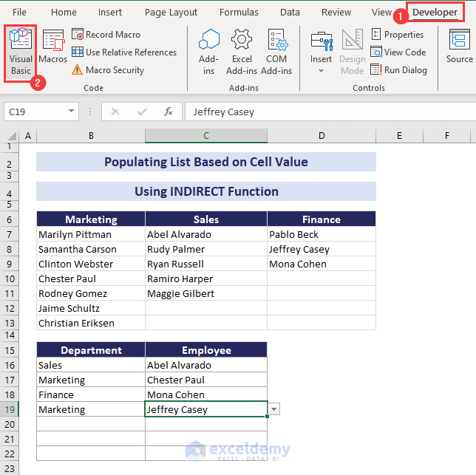Screen dimensions: 476x475
Task: Select the Maggie Gilbert cell
Action: (206, 293)
